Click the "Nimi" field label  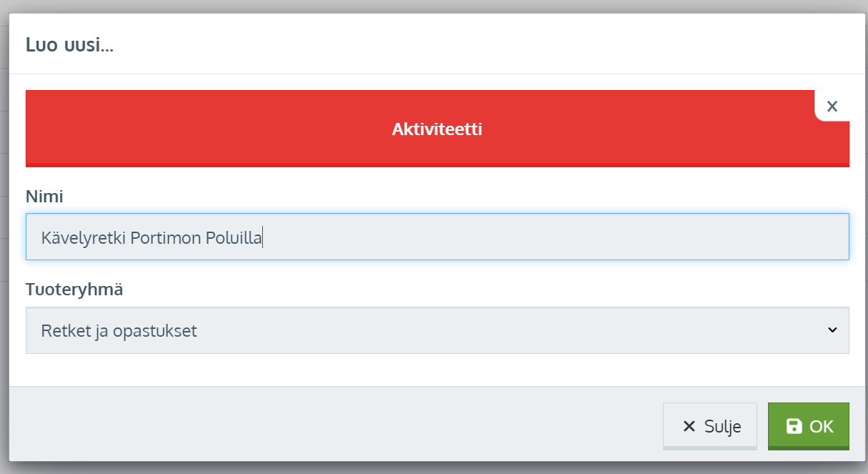click(x=44, y=197)
